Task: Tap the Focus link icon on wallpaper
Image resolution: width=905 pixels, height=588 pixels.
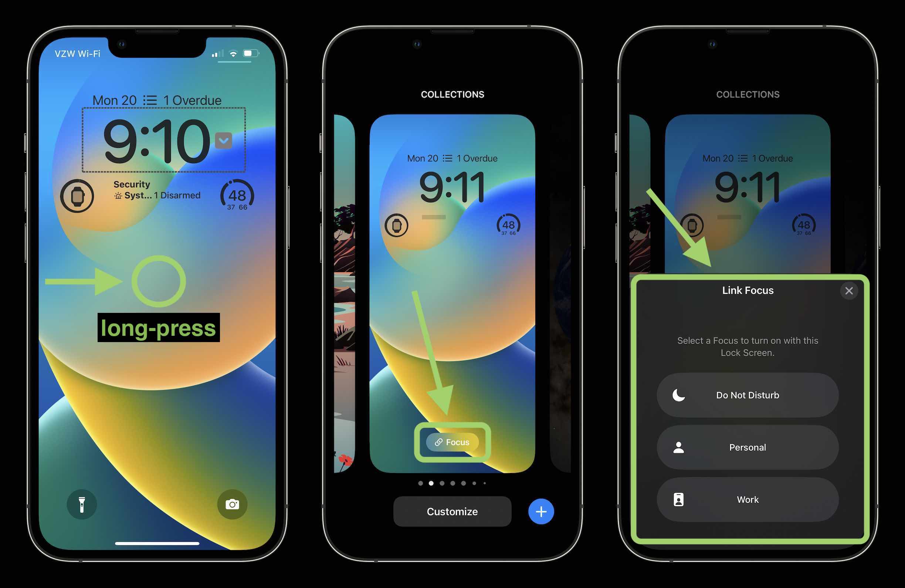Action: click(x=452, y=442)
